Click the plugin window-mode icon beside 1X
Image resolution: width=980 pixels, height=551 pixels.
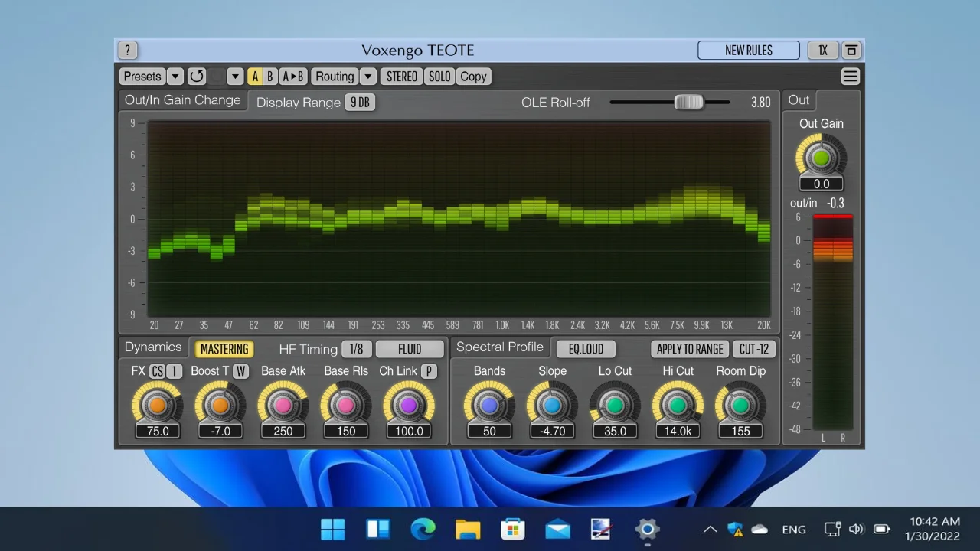click(x=851, y=51)
